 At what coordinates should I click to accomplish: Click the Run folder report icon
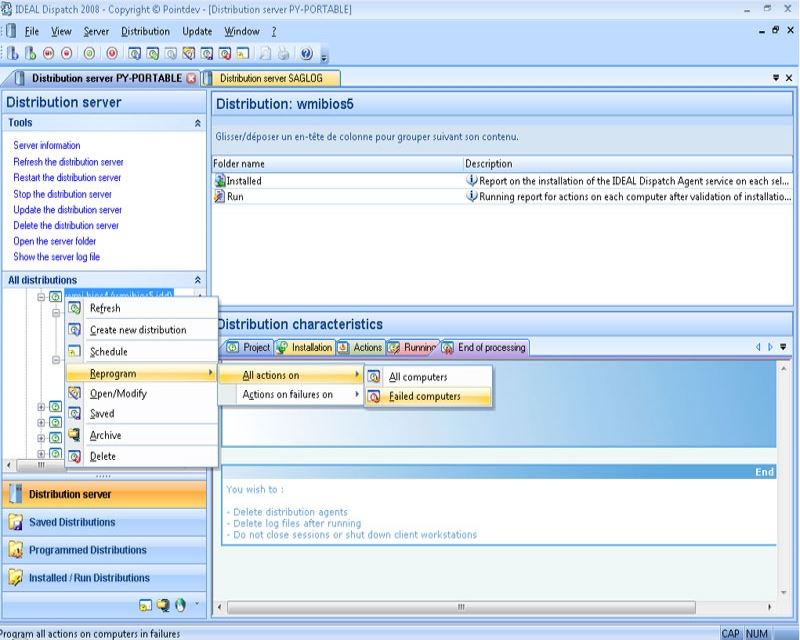220,197
